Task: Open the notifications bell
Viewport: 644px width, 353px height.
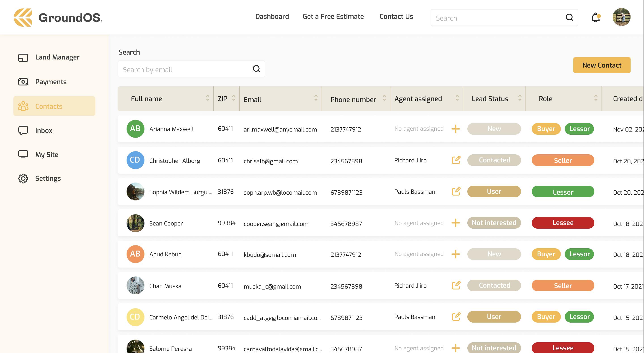Action: pos(596,17)
